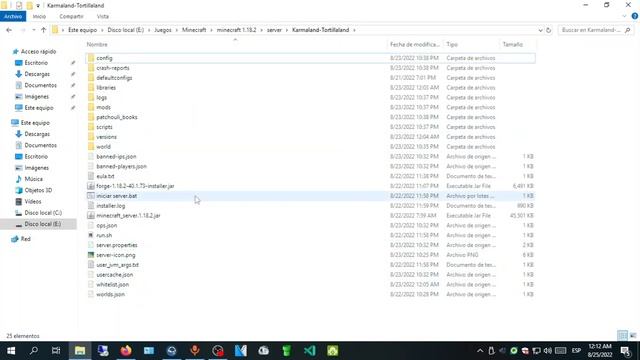Select the logs folder
This screenshot has width=640, height=360.
click(x=102, y=98)
